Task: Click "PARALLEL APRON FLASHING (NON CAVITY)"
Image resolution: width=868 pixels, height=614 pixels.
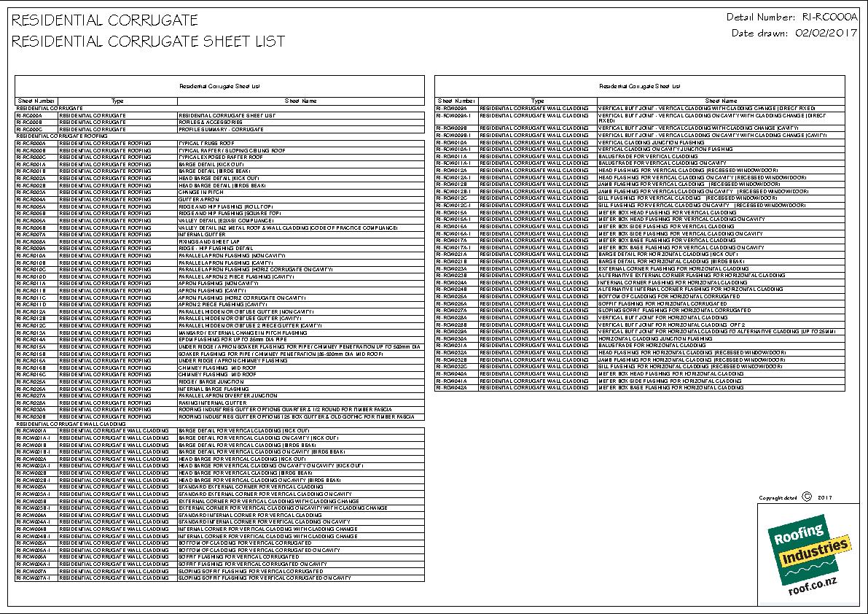Action: point(232,256)
